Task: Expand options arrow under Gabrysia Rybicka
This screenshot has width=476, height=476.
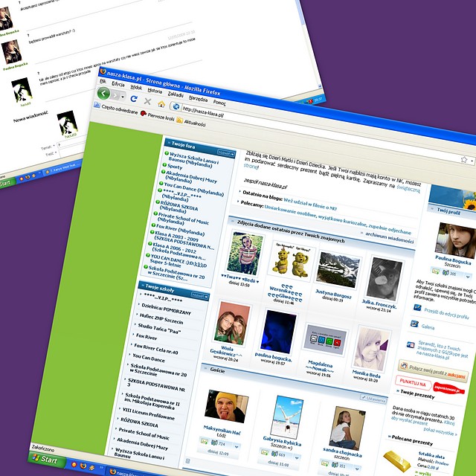Action: [x=296, y=458]
